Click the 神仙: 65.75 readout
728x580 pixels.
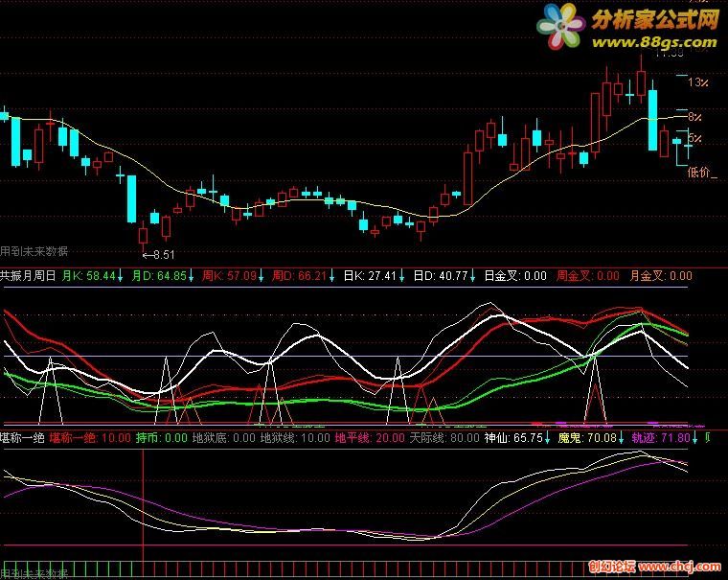tap(513, 438)
